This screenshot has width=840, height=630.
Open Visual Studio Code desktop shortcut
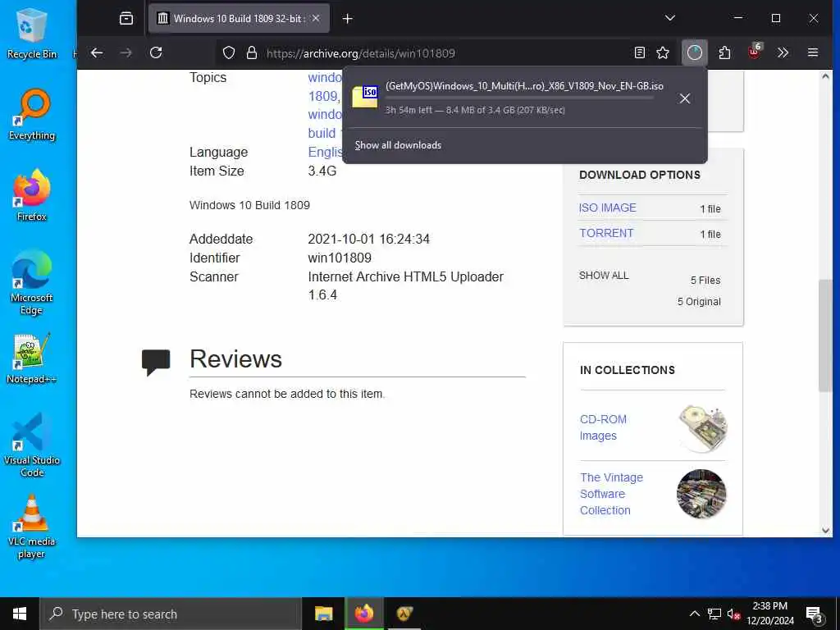pos(32,445)
